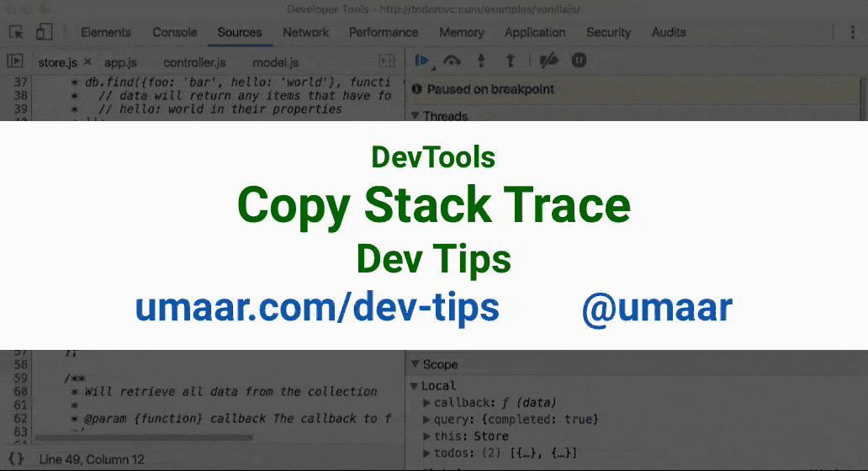Step out of current function
This screenshot has height=471, width=868.
511,61
